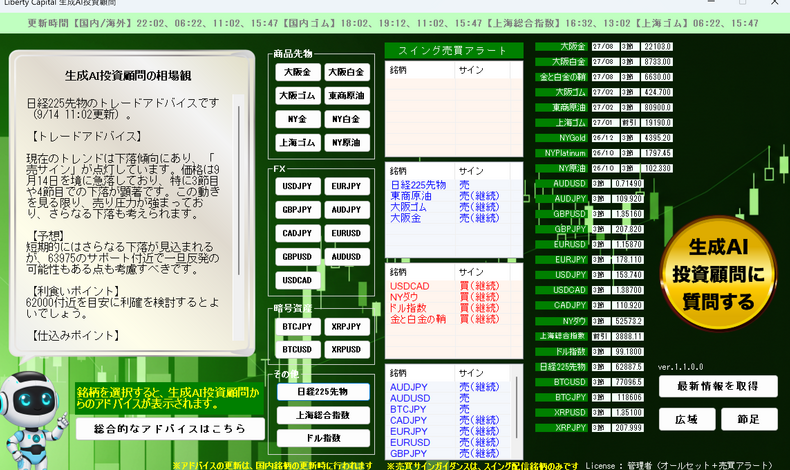The image size is (790, 470).
Task: Click the robot mascot icon
Action: coord(33,421)
